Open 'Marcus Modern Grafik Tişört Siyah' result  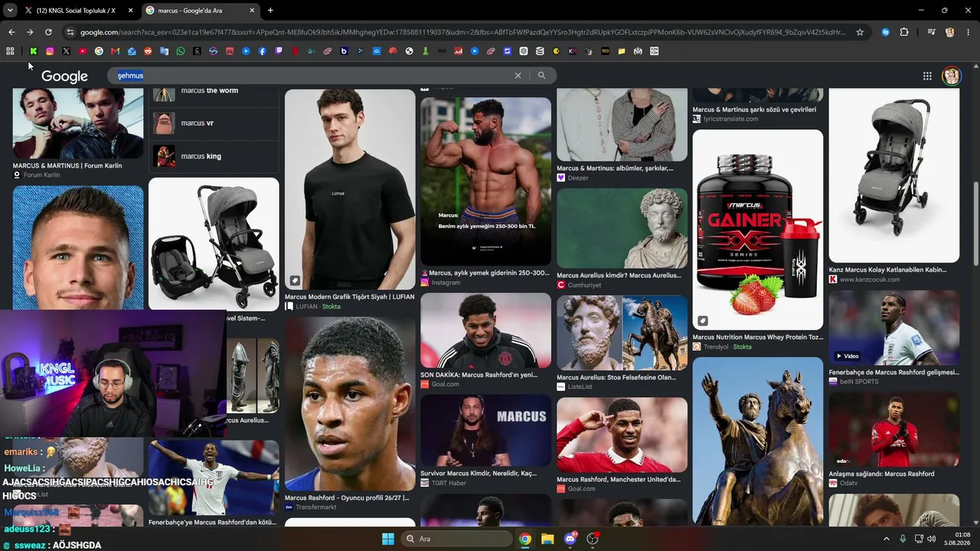tap(349, 297)
